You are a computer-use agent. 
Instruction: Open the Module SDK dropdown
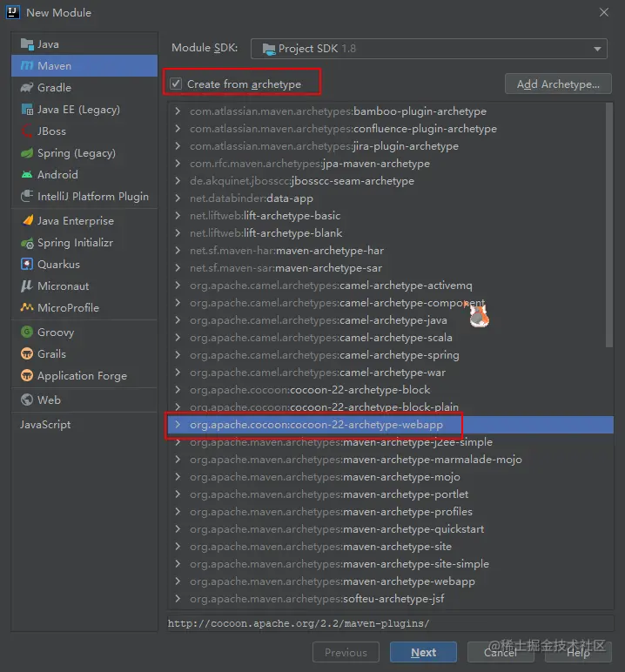(428, 49)
